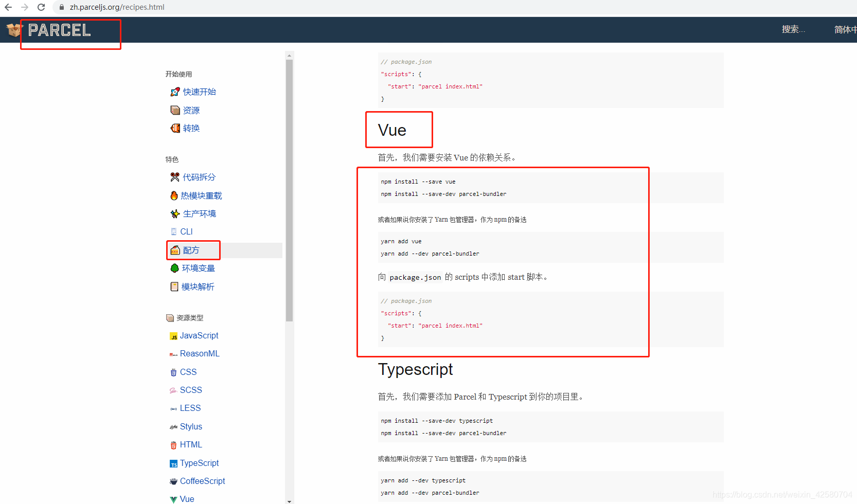The height and width of the screenshot is (504, 857).
Task: Open JavaScript asset type link
Action: pos(199,335)
